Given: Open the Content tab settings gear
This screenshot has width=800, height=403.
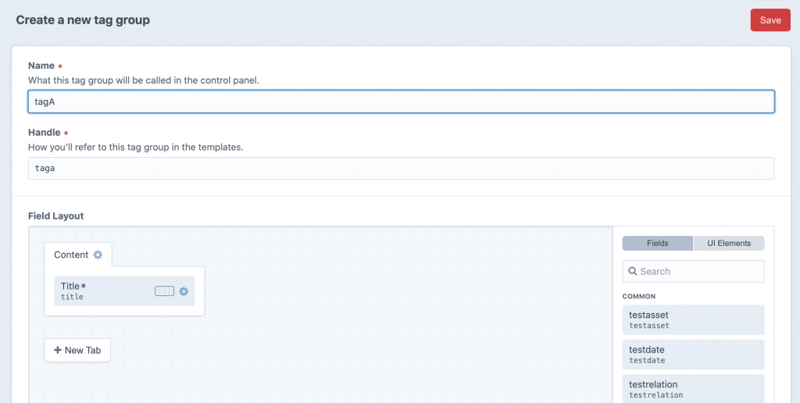Looking at the screenshot, I should (x=98, y=255).
